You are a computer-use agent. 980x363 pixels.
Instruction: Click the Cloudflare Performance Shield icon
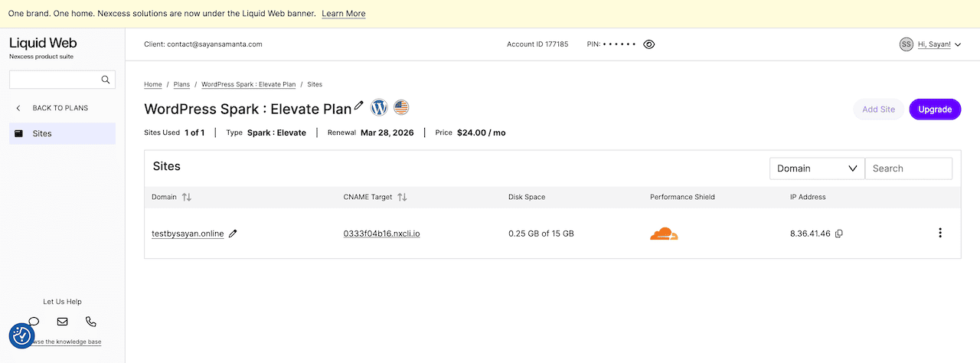(664, 234)
